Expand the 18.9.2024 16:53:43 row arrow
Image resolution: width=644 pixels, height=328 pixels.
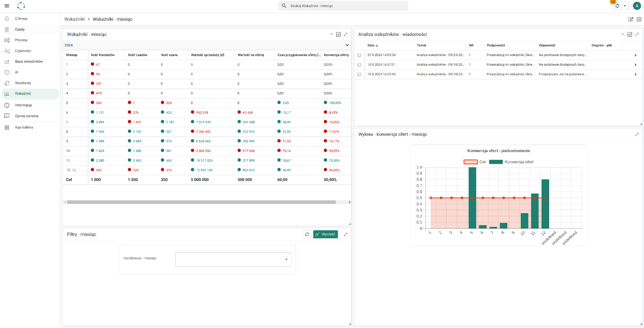point(636,74)
